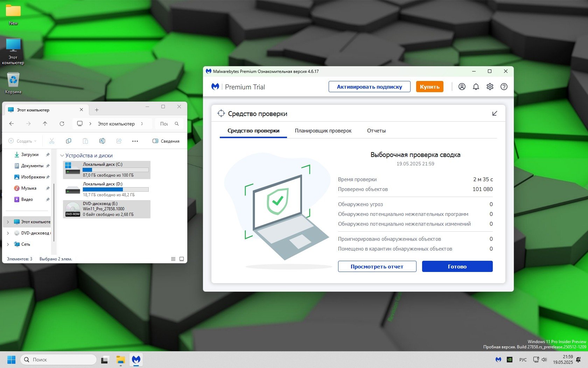588x368 pixels.
Task: Open Malwarebytes account profile icon
Action: pos(462,87)
